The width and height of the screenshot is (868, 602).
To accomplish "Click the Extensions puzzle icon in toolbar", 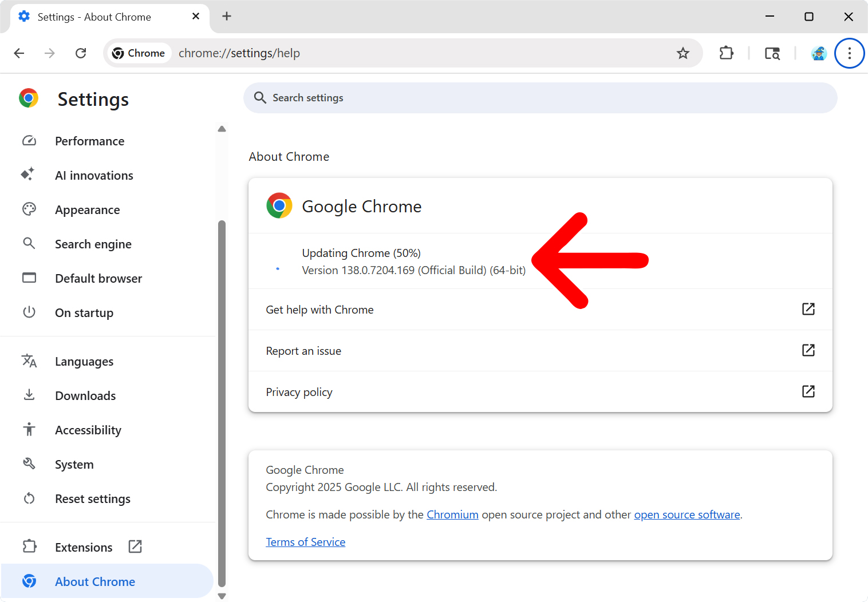I will [726, 53].
